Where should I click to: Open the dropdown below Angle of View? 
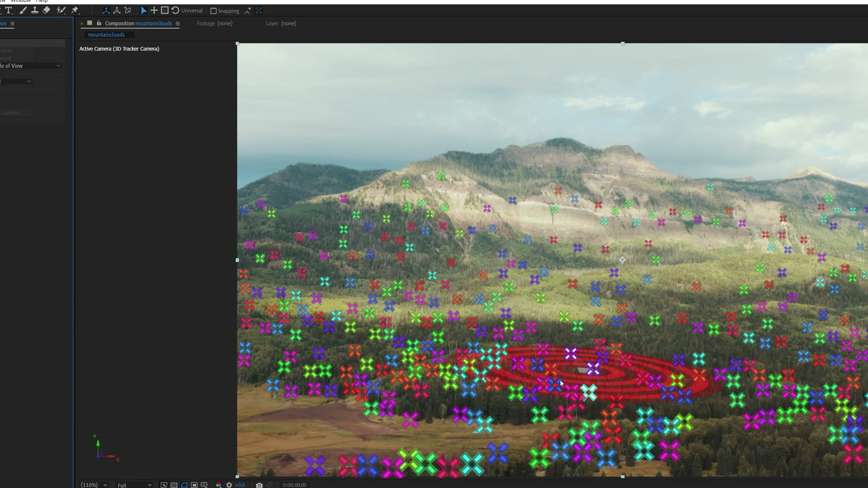(x=16, y=81)
